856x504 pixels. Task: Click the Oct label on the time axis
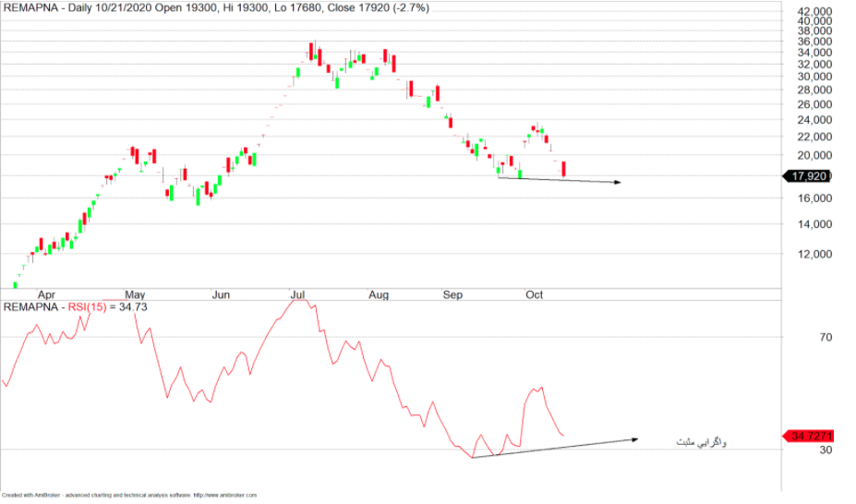(x=535, y=295)
